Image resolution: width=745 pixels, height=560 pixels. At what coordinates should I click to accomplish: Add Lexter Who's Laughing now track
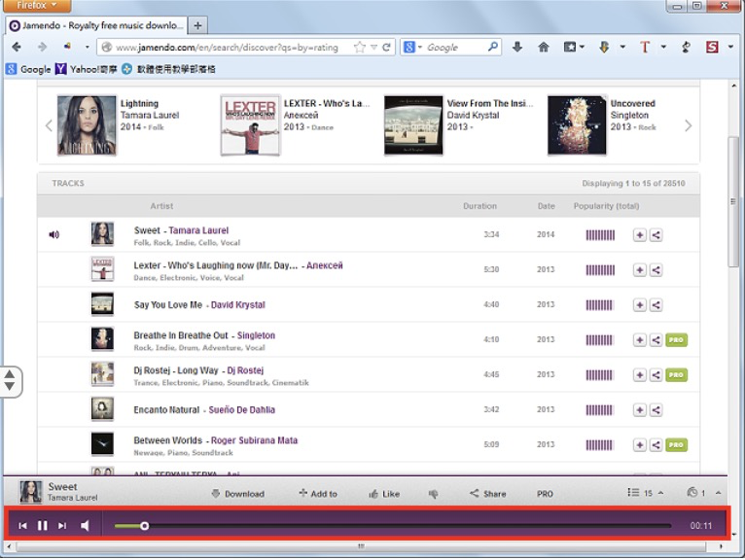pyautogui.click(x=640, y=269)
